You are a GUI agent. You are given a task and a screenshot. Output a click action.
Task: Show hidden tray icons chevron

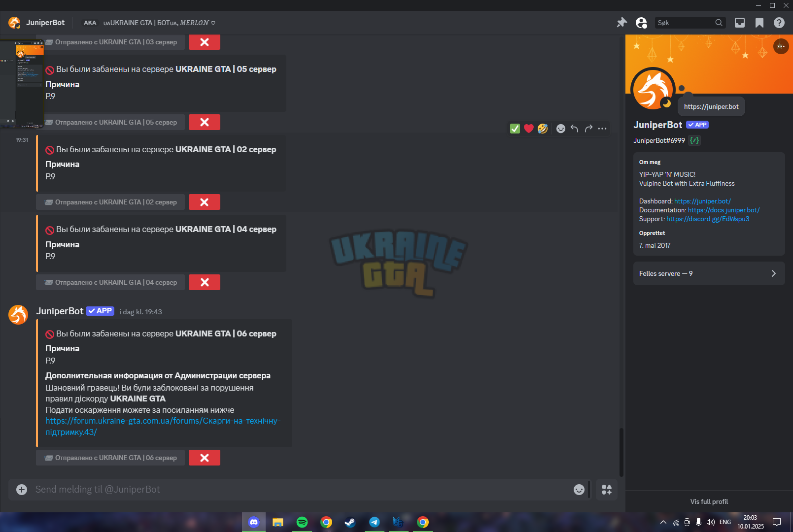tap(663, 522)
